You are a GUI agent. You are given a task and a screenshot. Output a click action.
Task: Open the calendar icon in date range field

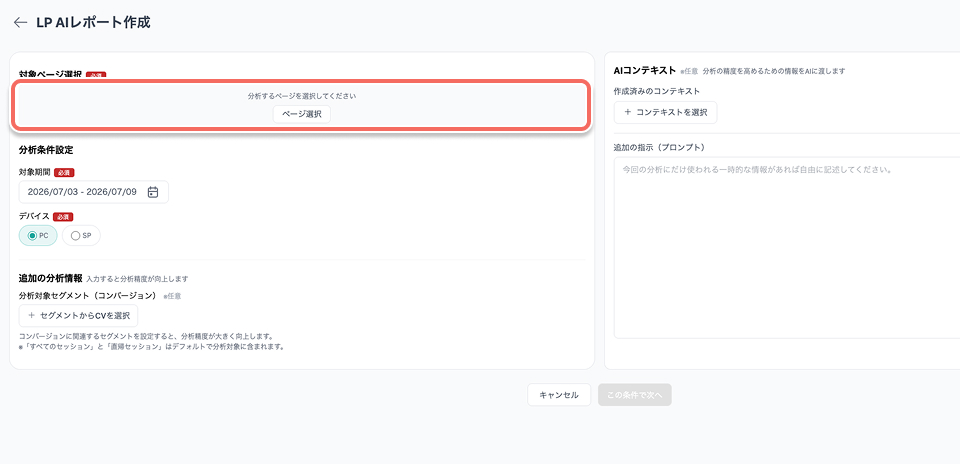pyautogui.click(x=153, y=192)
